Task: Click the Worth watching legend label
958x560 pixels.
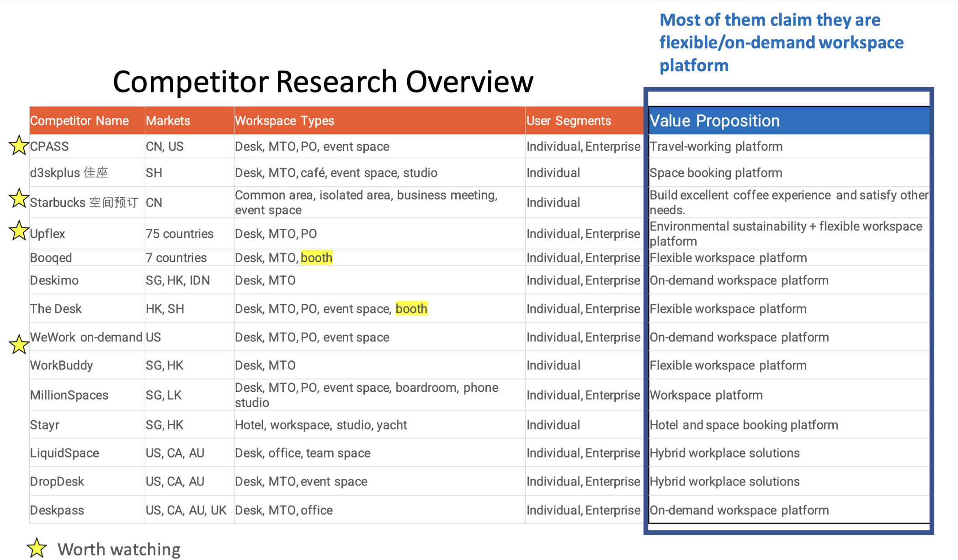Action: (119, 549)
